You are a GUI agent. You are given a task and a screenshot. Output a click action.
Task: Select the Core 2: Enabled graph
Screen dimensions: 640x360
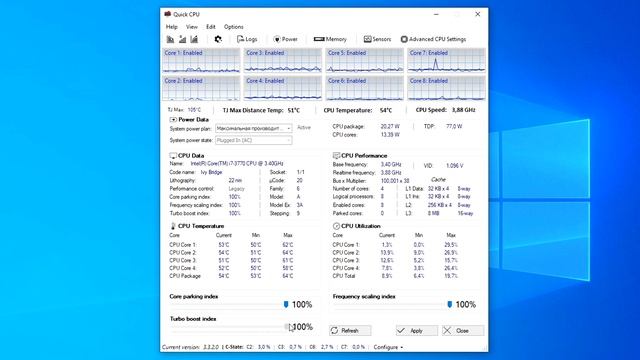click(x=201, y=88)
